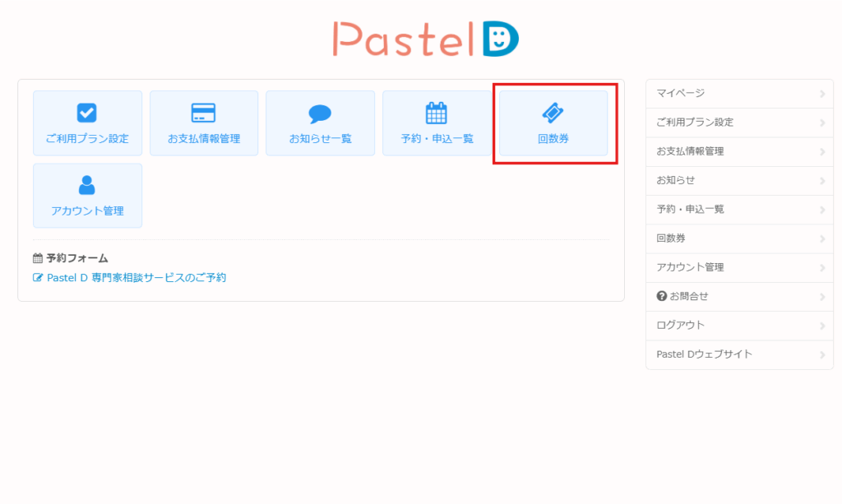Select the speech bubble お知らせ一覧 icon

pos(320,113)
